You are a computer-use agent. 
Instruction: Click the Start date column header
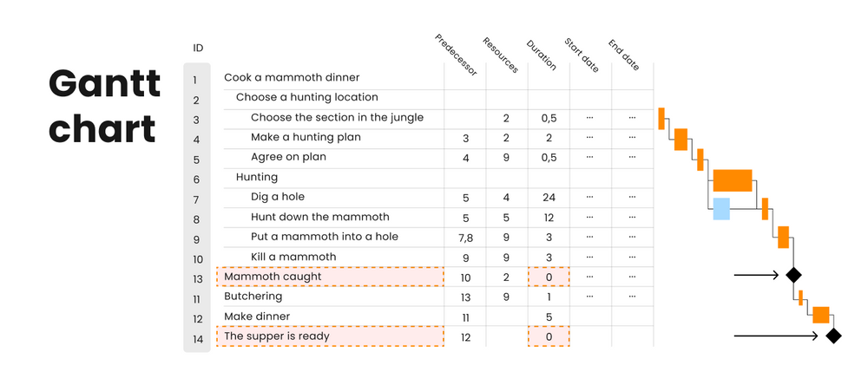(582, 55)
